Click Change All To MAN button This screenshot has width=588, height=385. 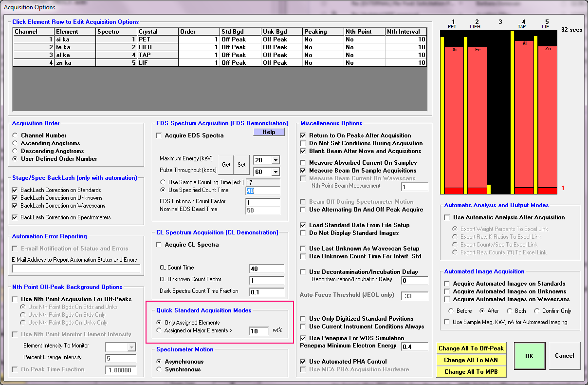click(471, 360)
